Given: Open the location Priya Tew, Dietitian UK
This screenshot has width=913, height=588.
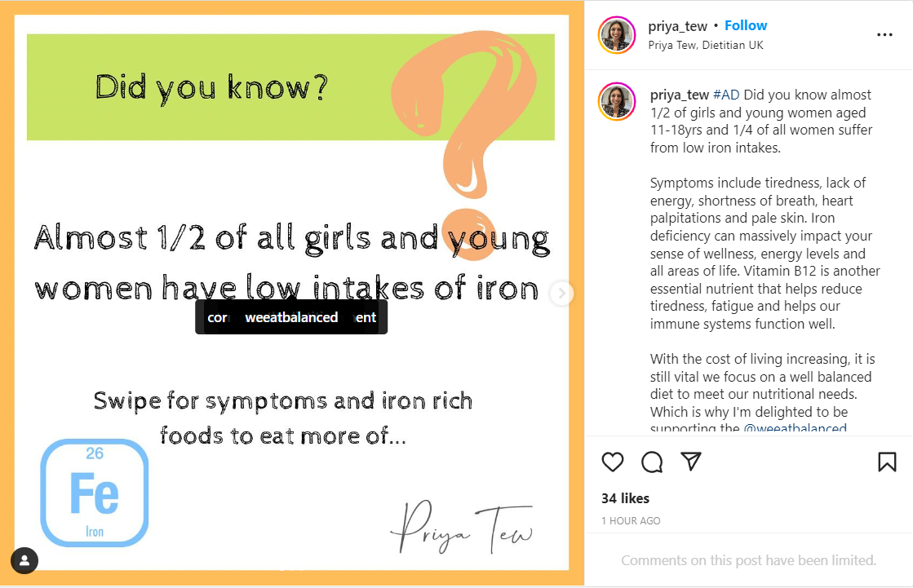Looking at the screenshot, I should pos(706,45).
